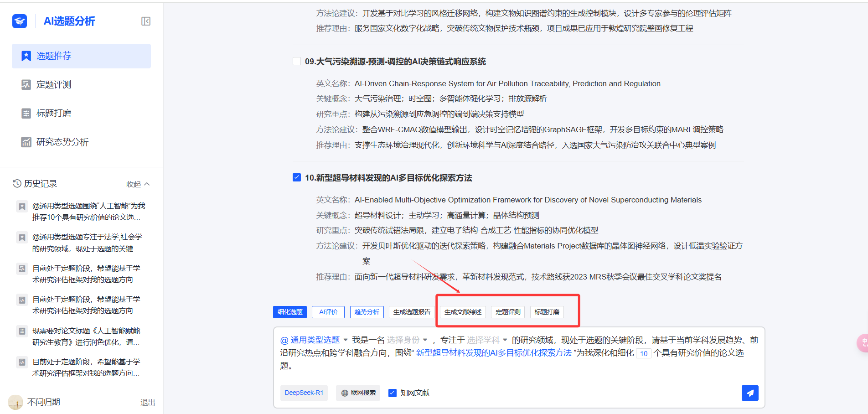This screenshot has width=868, height=414.
Task: Toggle the 联网搜索 globe option
Action: pos(359,393)
